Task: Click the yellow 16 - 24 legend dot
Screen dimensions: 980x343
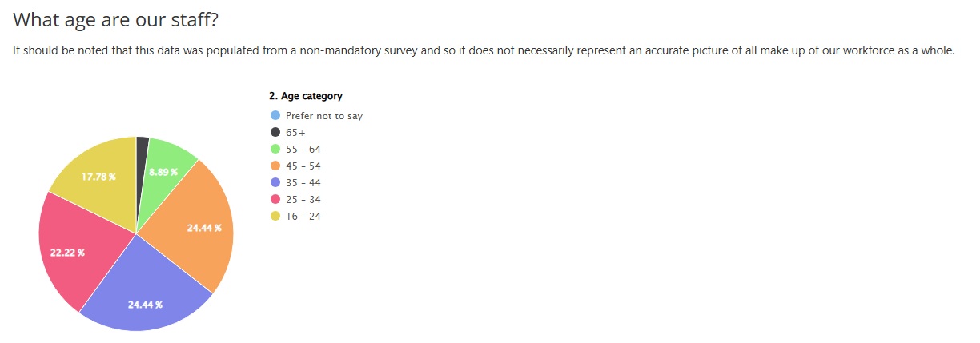Action: pos(275,217)
